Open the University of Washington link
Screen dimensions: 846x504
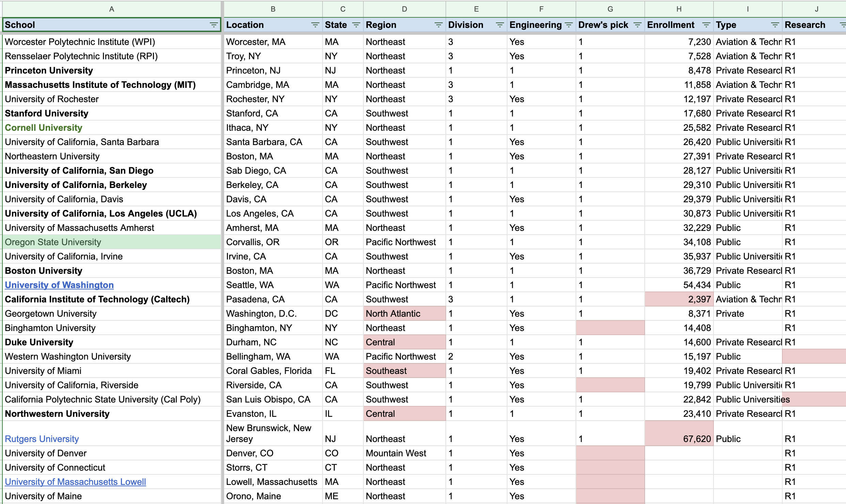[59, 285]
